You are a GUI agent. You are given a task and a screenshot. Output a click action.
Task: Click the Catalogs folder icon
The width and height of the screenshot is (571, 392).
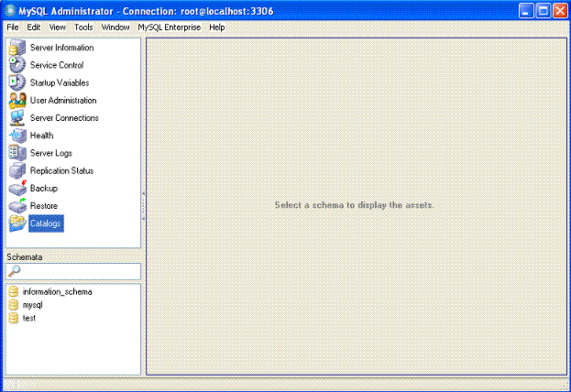[17, 223]
